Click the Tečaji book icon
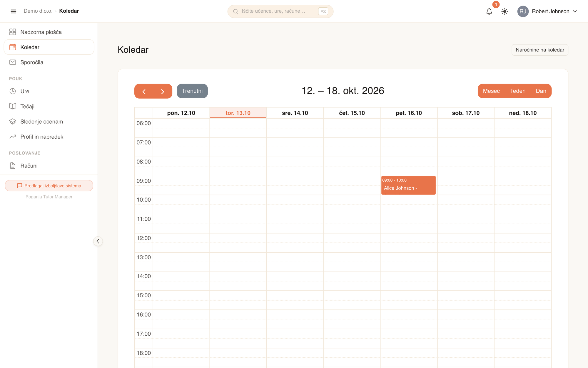 pyautogui.click(x=13, y=106)
